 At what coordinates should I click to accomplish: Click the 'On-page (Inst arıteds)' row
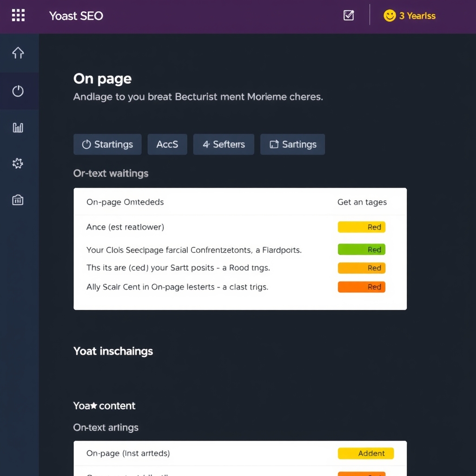point(240,453)
